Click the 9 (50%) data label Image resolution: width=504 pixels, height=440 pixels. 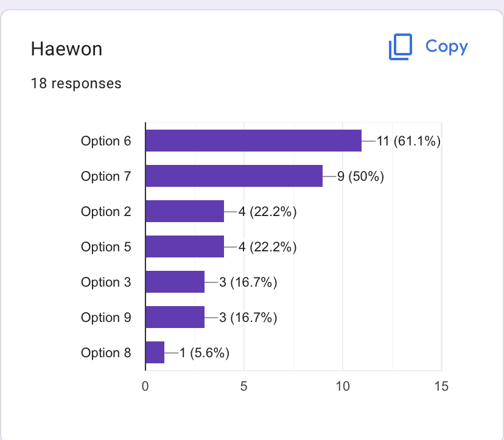click(x=360, y=176)
